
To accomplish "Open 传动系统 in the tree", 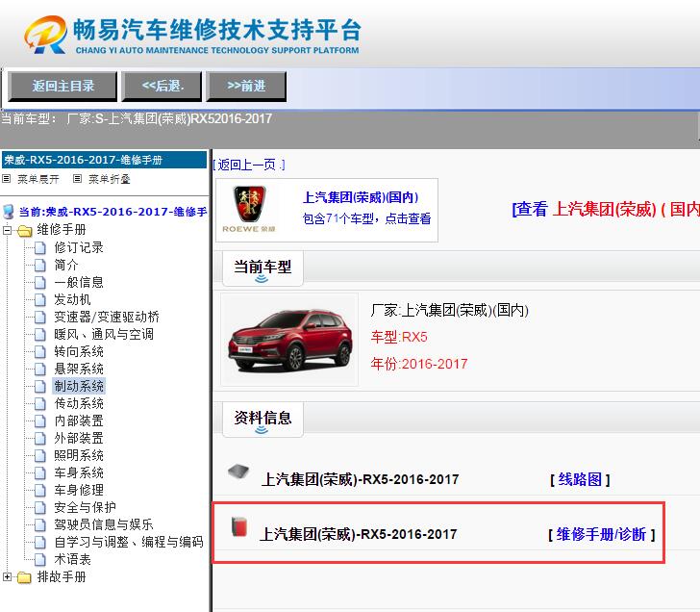I will click(79, 403).
